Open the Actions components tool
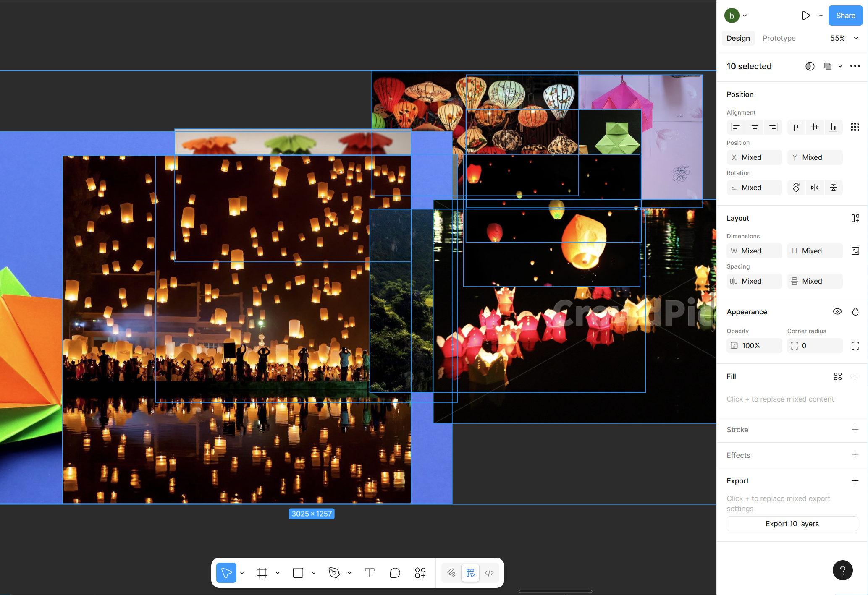The height and width of the screenshot is (595, 868). [420, 573]
